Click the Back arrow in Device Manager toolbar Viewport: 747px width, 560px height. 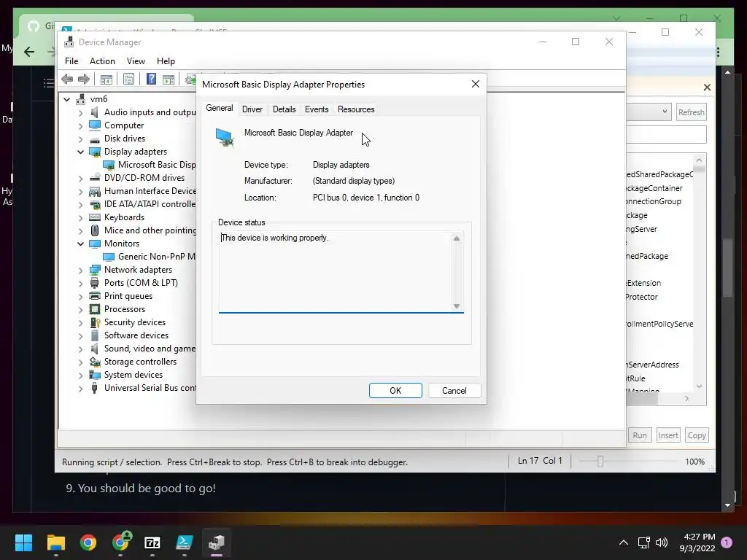coord(67,79)
